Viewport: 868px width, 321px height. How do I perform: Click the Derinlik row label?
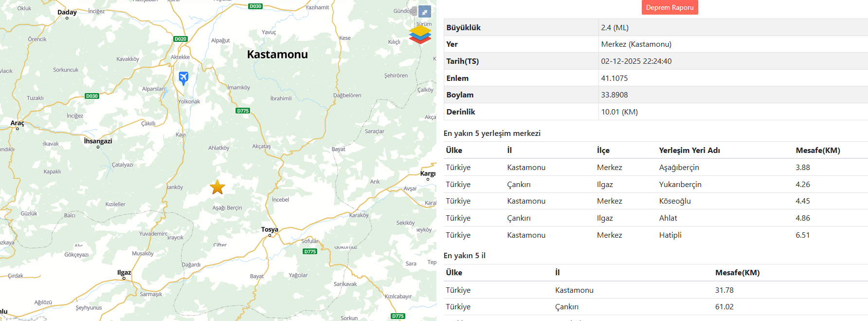[x=461, y=112]
